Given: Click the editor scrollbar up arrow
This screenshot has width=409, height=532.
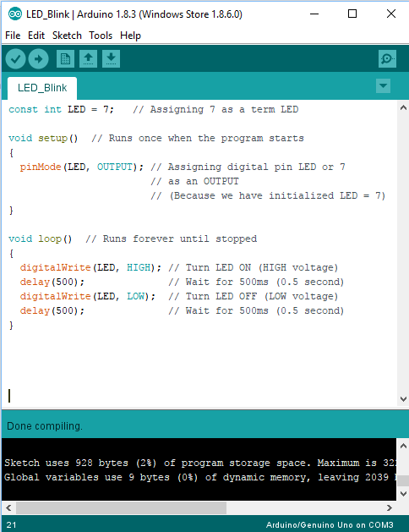Looking at the screenshot, I should [x=403, y=108].
